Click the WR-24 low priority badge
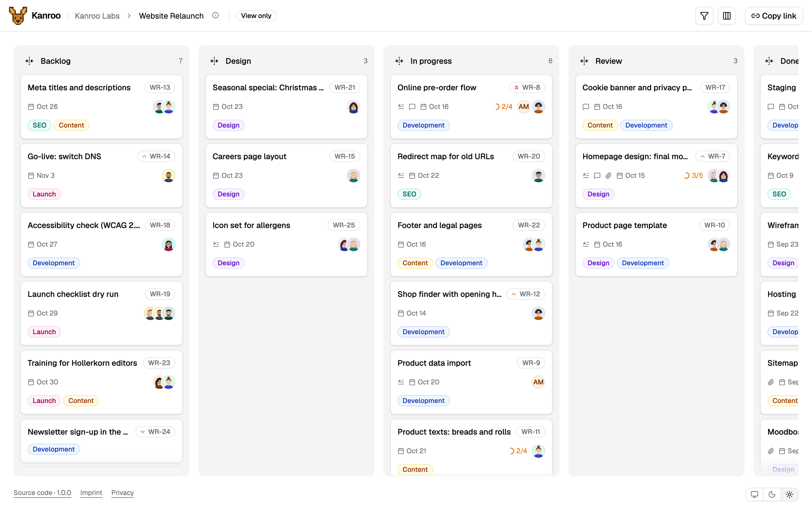812x508 pixels. [x=155, y=432]
